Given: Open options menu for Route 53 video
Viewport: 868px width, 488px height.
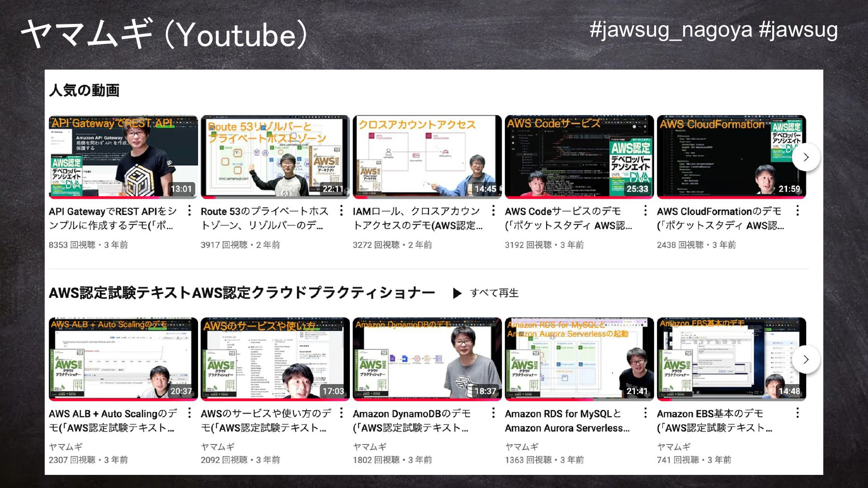Looking at the screenshot, I should 341,211.
